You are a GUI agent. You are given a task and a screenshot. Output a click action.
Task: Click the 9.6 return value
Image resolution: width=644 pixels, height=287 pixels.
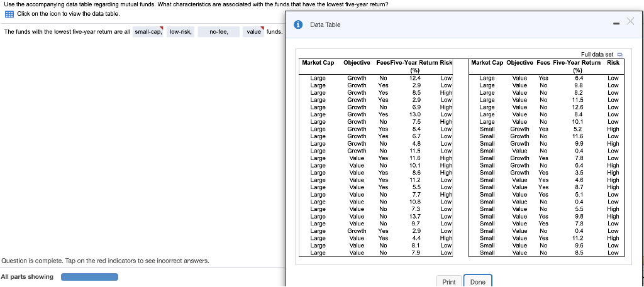click(579, 246)
